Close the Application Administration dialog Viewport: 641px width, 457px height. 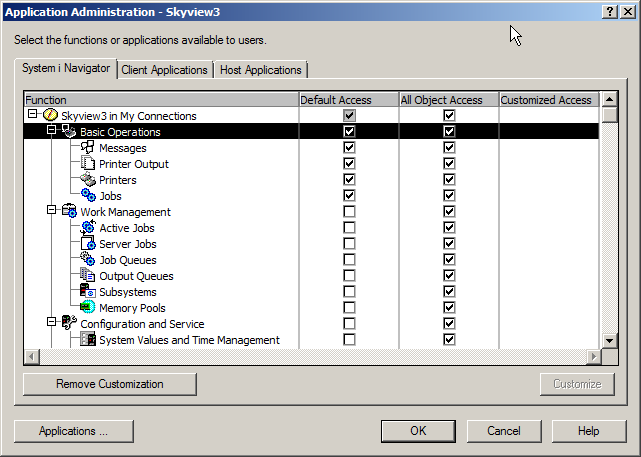[x=628, y=12]
